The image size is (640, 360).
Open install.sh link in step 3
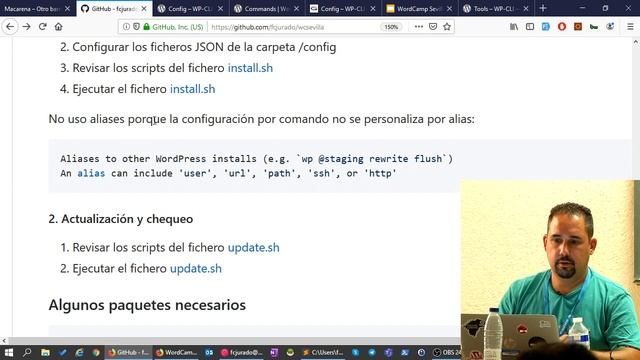250,68
